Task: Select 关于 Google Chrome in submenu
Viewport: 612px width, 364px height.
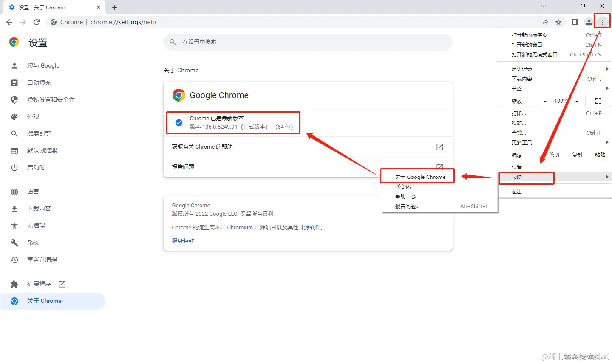Action: (439, 177)
